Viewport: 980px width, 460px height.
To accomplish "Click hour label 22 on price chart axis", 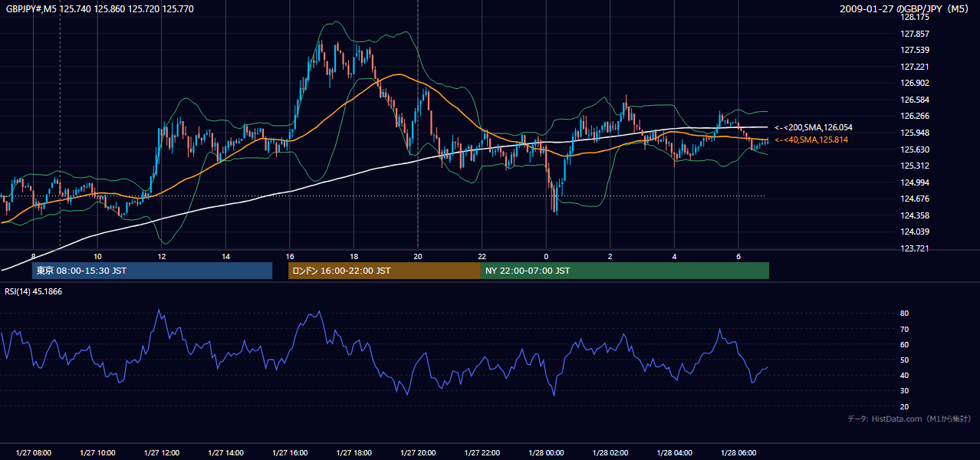I will [x=482, y=256].
